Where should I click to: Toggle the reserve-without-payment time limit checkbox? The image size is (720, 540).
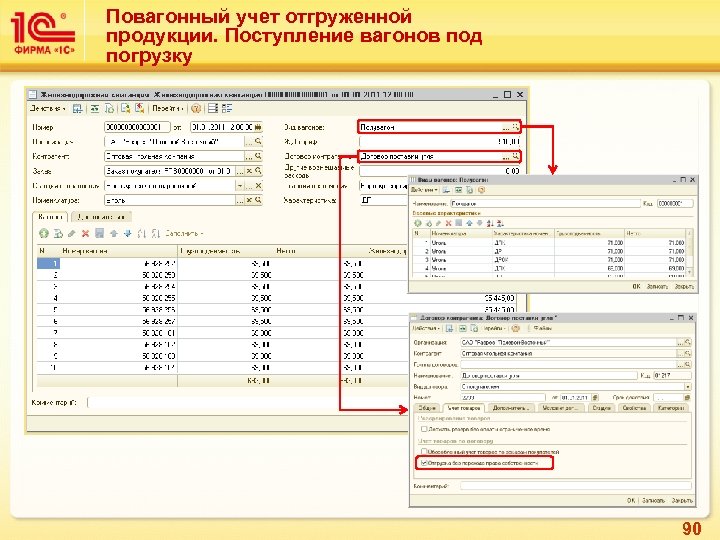click(424, 429)
